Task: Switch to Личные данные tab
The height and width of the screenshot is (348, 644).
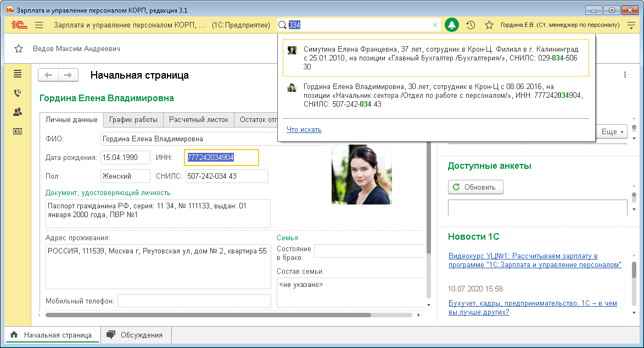Action: click(x=71, y=120)
